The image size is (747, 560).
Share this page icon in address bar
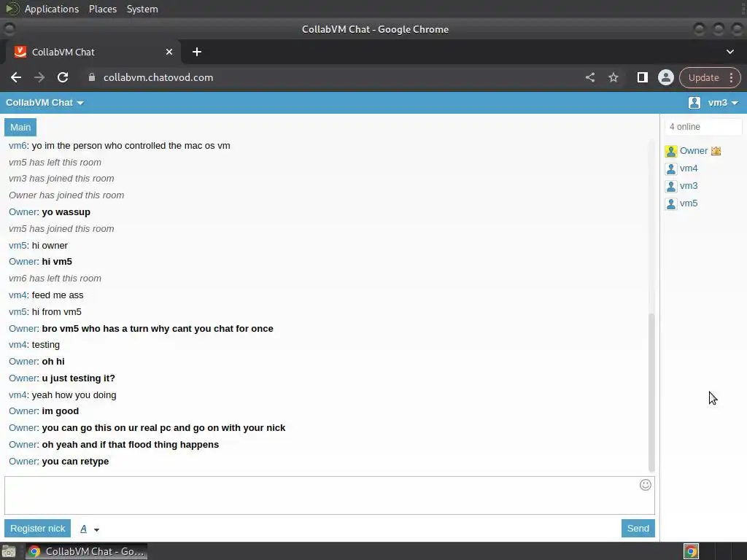click(589, 77)
